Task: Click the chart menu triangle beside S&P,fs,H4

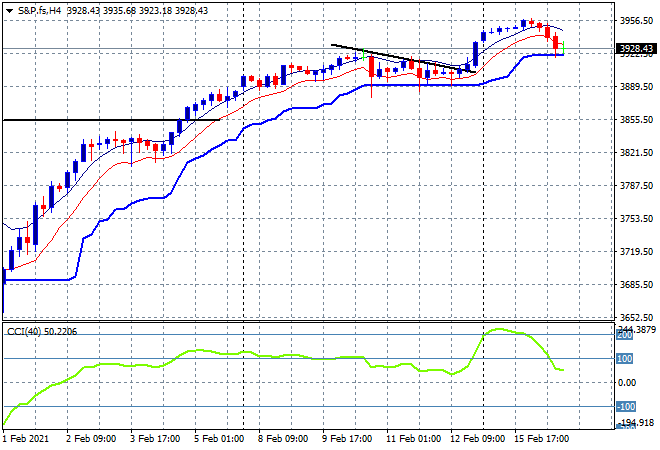Action: tap(10, 9)
